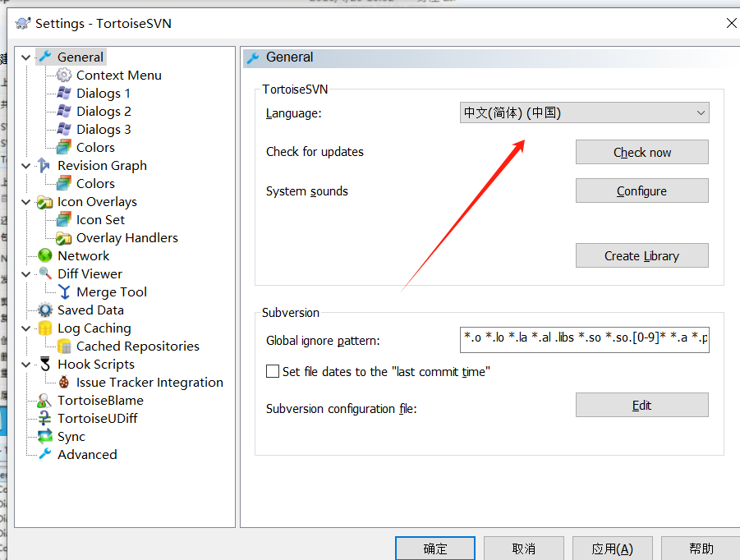Cancel with the 取消 button
Image resolution: width=740 pixels, height=560 pixels.
click(524, 549)
